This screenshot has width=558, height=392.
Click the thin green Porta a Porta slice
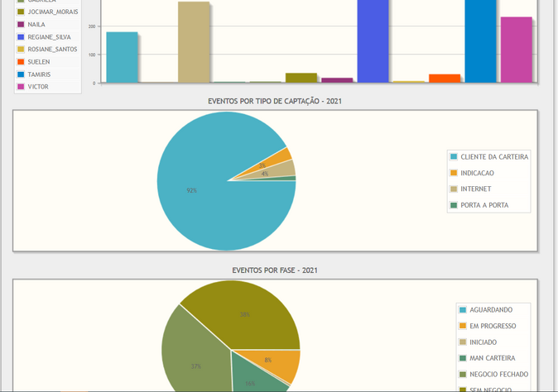pos(289,179)
